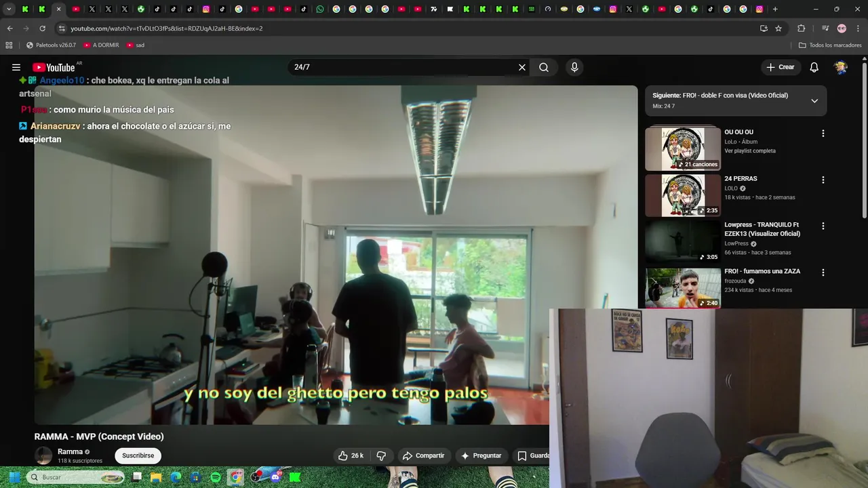Open fumamos una ZAZA thumbnail
The image size is (868, 488).
(x=683, y=287)
